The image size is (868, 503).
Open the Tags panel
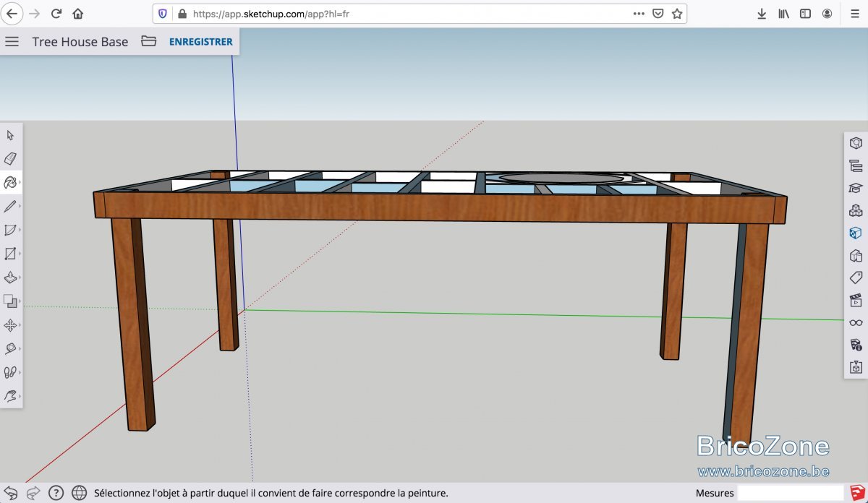[x=856, y=278]
